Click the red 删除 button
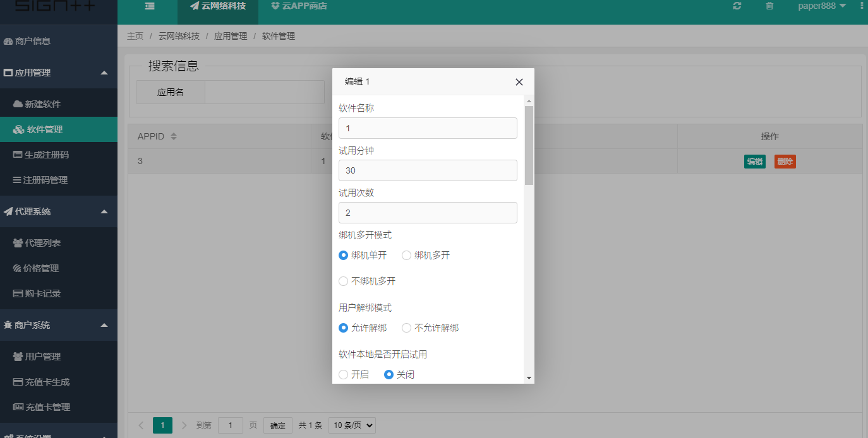868x438 pixels. 785,161
